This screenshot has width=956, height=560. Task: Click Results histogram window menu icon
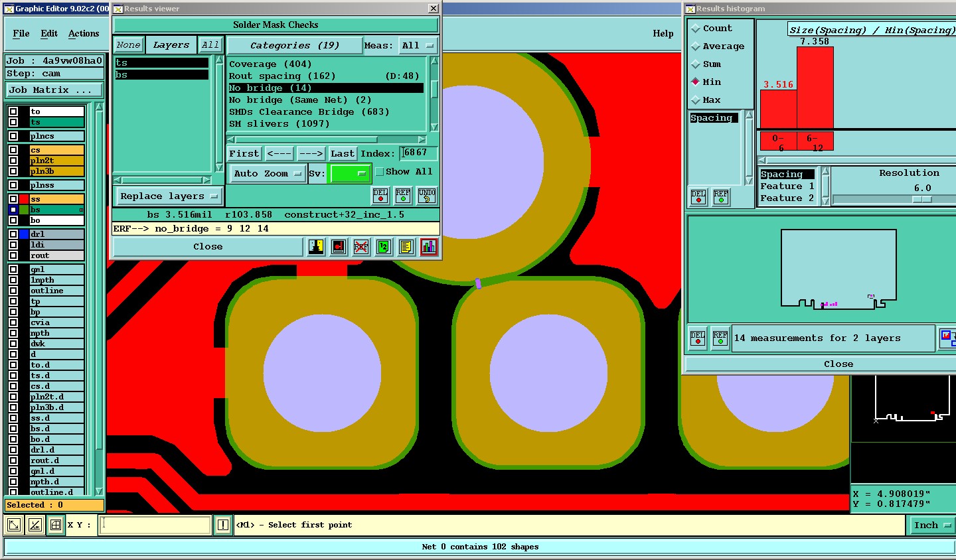(x=690, y=9)
